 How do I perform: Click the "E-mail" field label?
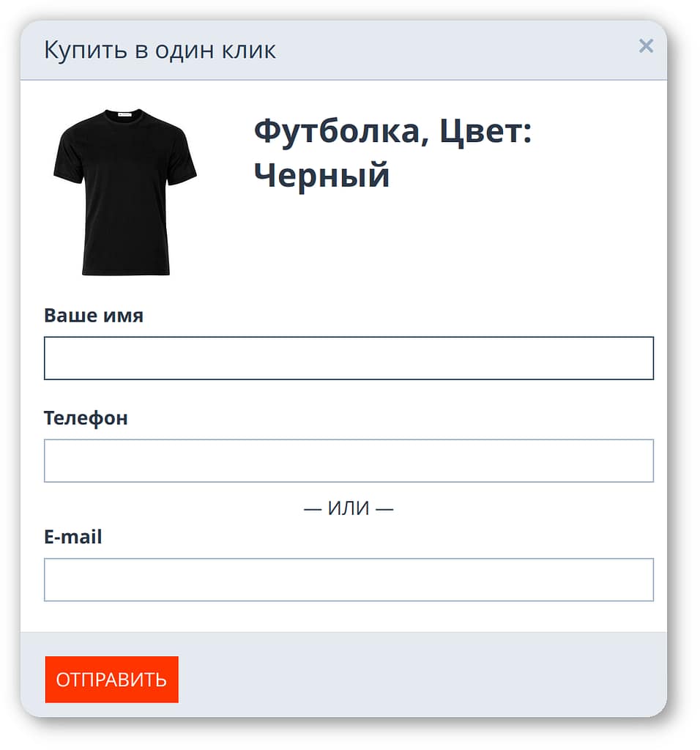[72, 537]
